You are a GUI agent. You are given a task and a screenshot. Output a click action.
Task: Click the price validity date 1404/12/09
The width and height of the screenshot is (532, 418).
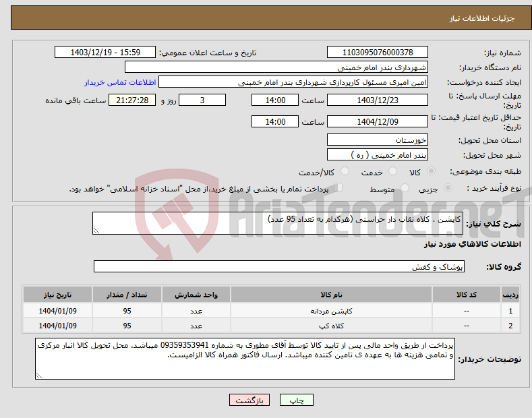tap(378, 121)
